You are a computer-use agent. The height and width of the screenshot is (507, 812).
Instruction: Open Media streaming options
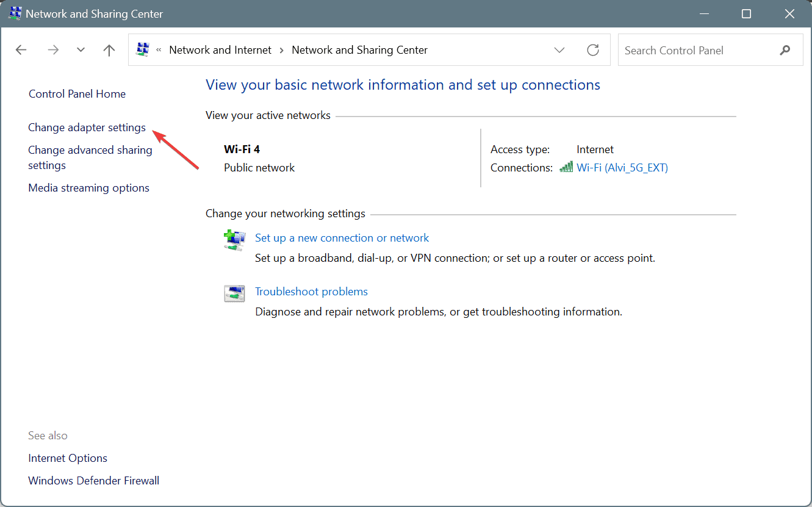89,188
